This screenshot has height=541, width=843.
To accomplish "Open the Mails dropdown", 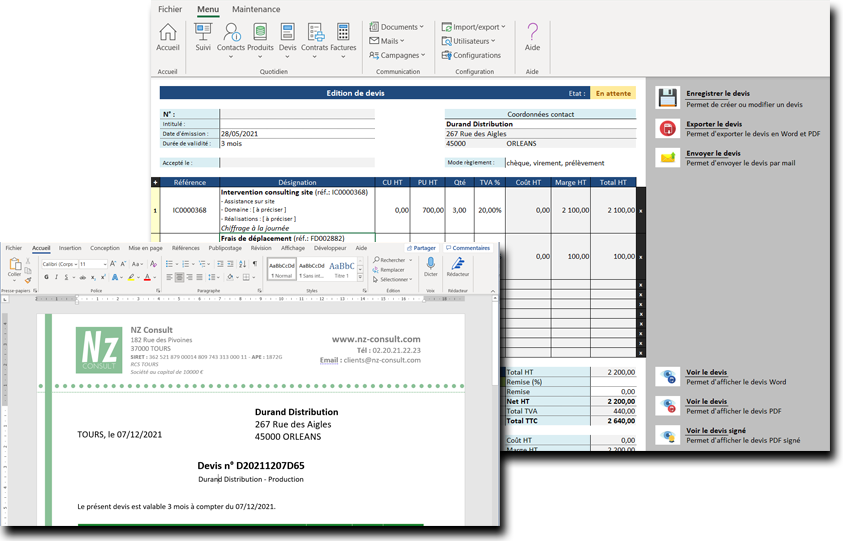I will pyautogui.click(x=387, y=41).
